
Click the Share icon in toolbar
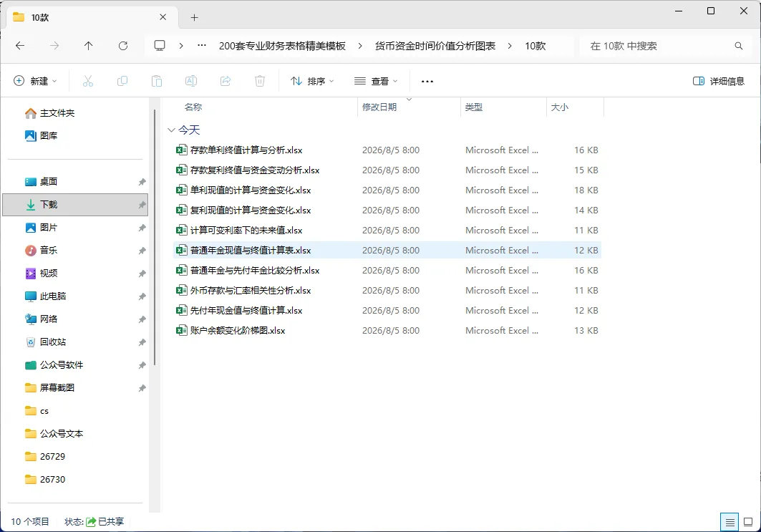click(226, 81)
